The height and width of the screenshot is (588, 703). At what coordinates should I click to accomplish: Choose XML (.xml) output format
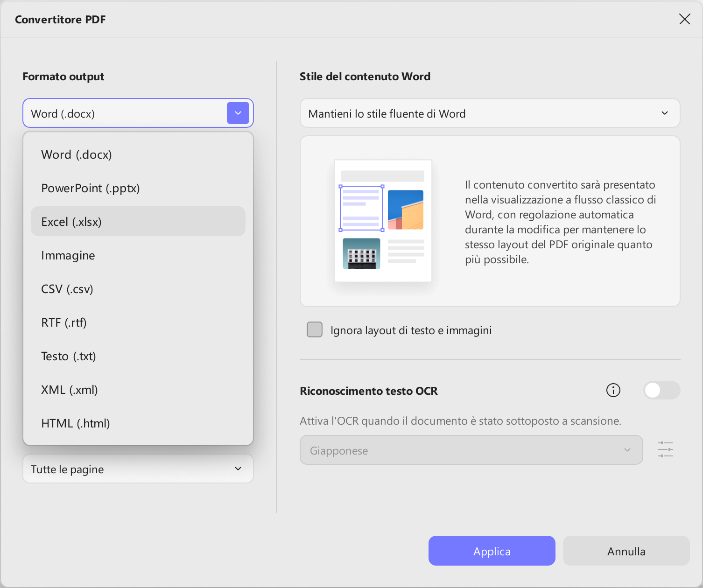point(138,390)
